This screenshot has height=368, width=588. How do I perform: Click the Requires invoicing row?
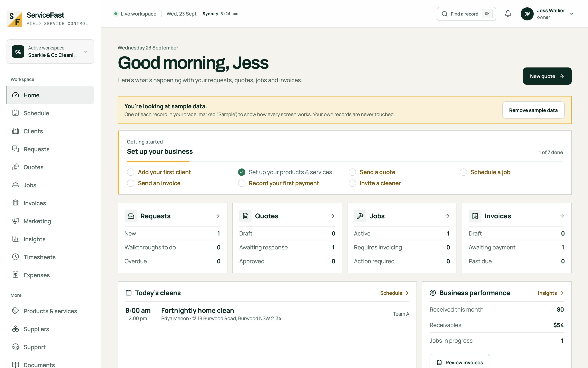pos(402,247)
